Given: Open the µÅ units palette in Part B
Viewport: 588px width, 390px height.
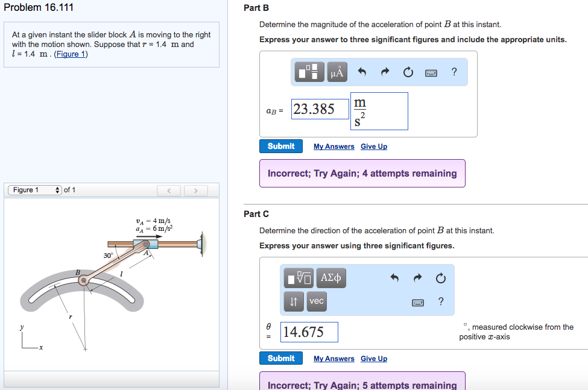Looking at the screenshot, I should click(x=337, y=72).
